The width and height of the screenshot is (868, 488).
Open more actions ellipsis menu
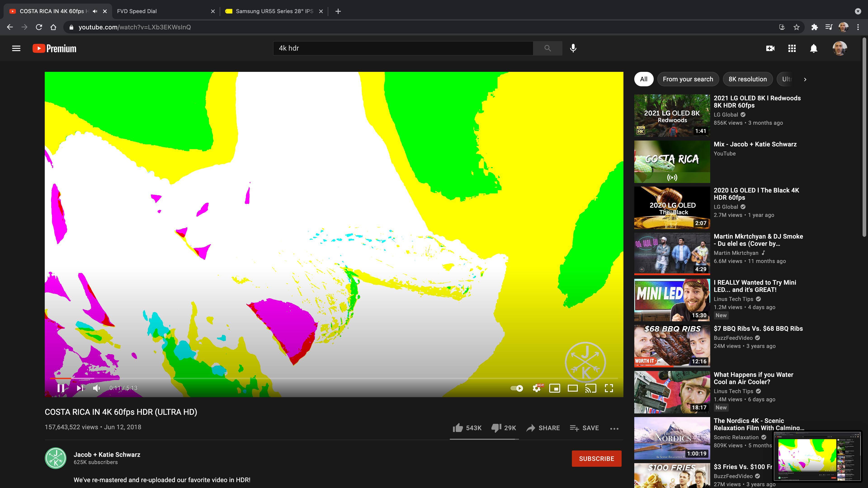tap(614, 428)
